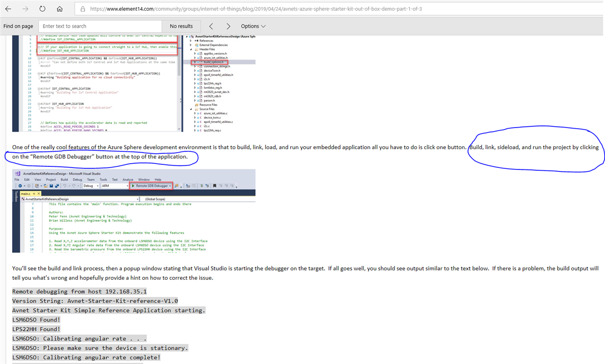The width and height of the screenshot is (605, 364).
Task: Click the browser forward arrow
Action: click(x=25, y=9)
